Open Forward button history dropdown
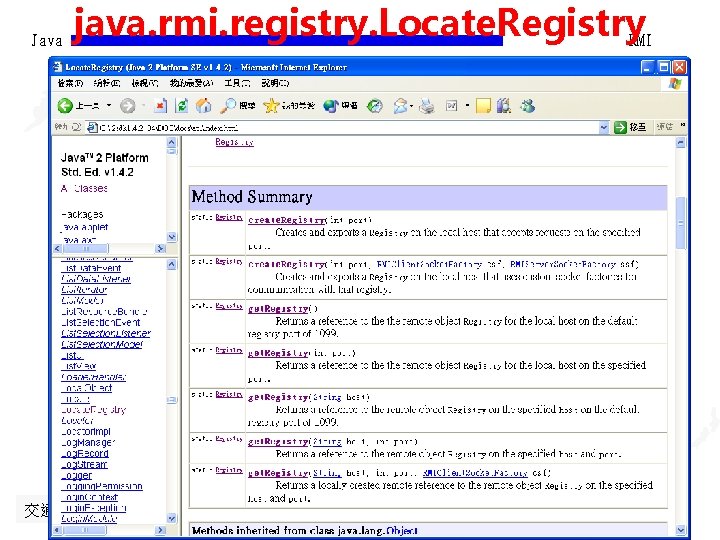 pos(143,106)
